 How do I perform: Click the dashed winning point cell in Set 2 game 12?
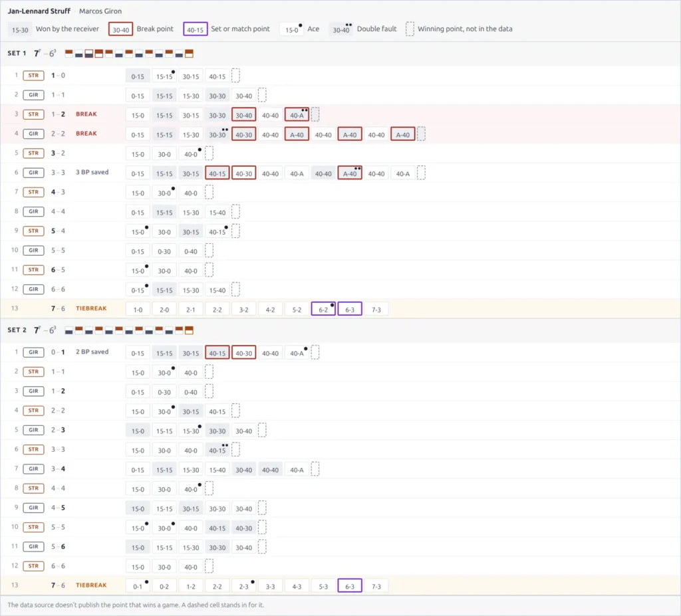tap(209, 566)
